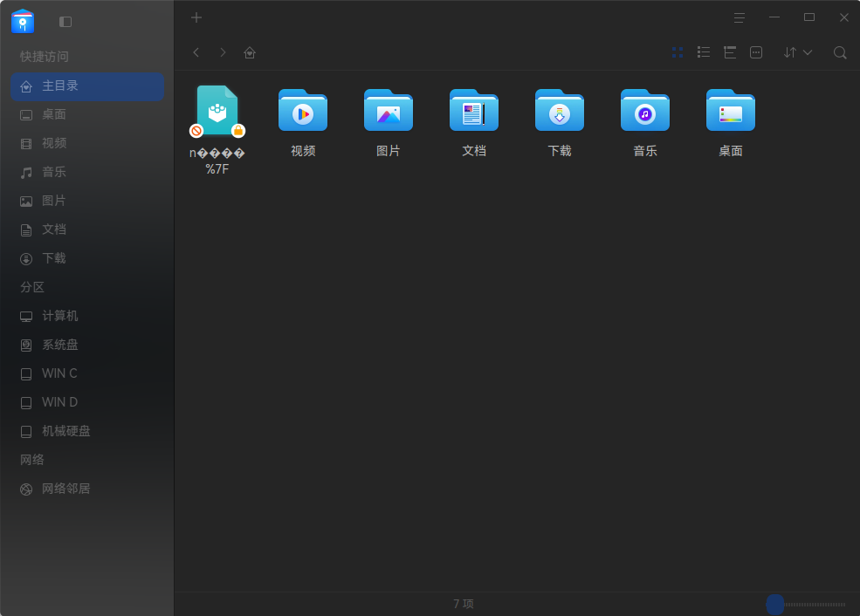This screenshot has width=860, height=616.
Task: Navigate forward with right arrow
Action: pyautogui.click(x=223, y=52)
